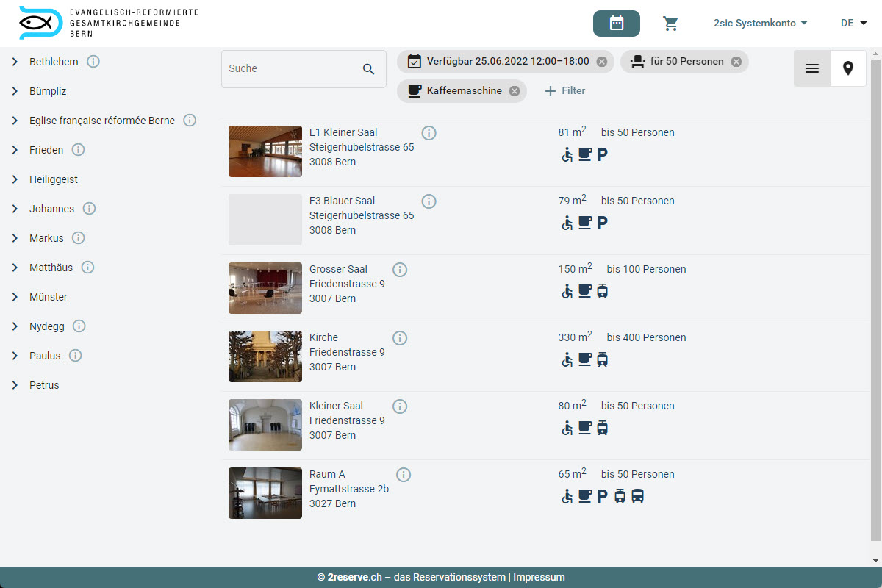Screen dimensions: 882x588
Task: Open the shopping cart
Action: pyautogui.click(x=670, y=24)
